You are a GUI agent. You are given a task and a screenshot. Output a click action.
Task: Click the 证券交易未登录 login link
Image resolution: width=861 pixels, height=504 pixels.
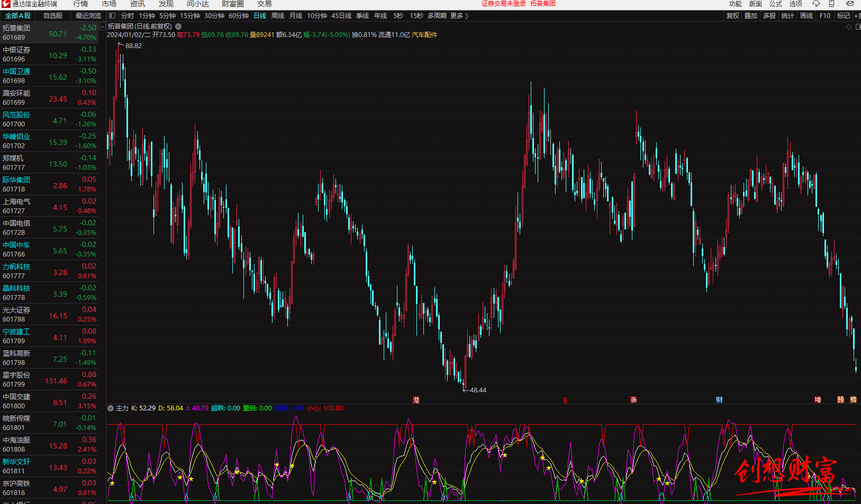click(x=504, y=4)
